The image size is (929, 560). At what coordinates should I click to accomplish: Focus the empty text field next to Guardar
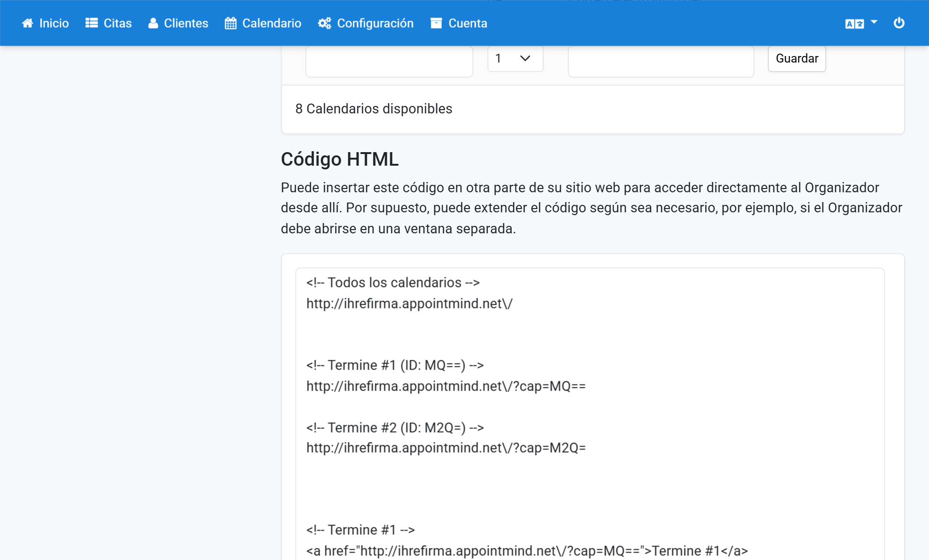coord(661,61)
